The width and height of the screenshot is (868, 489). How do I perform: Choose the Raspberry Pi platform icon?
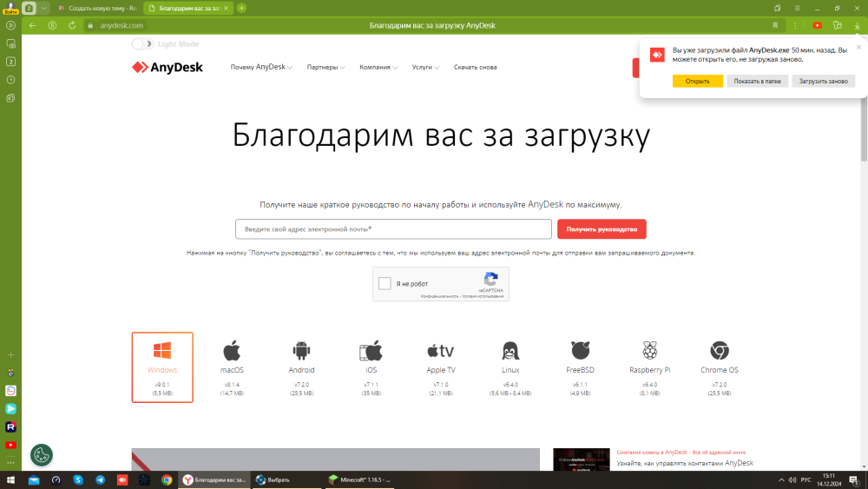point(650,351)
